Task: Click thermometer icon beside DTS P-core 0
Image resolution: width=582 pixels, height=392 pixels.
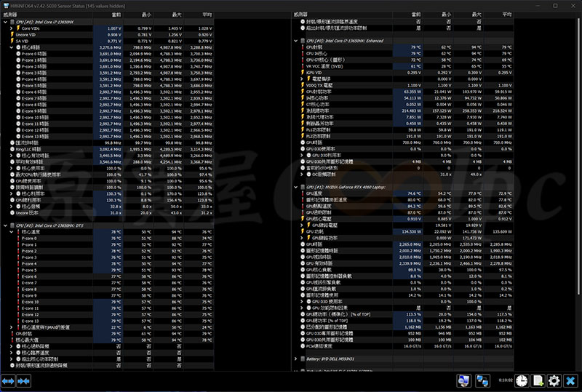Action: point(18,239)
